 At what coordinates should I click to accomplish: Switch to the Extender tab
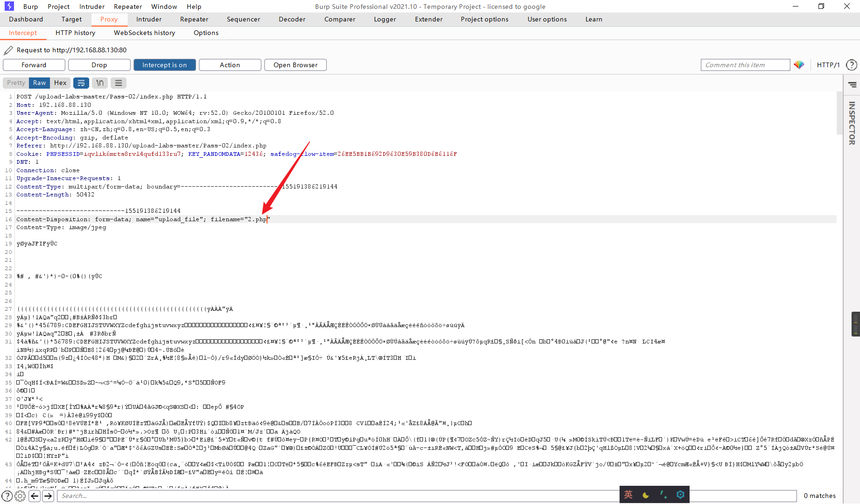429,19
